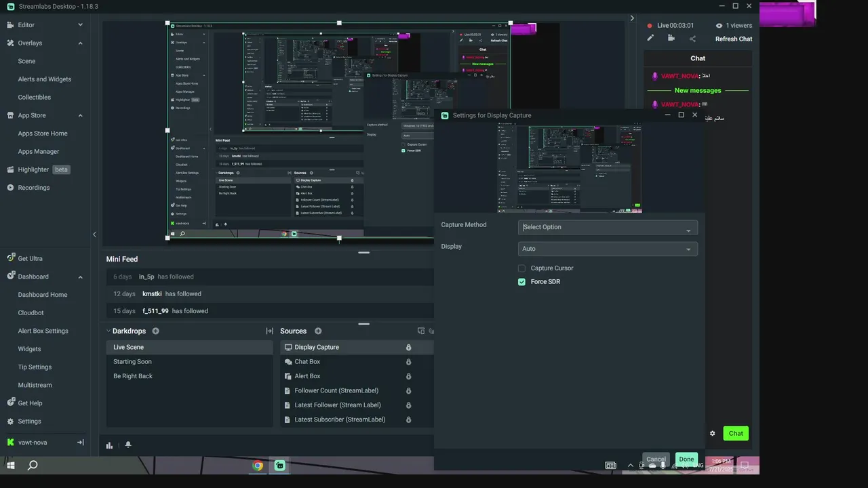Toggle lock on Chat Box source

pos(408,362)
